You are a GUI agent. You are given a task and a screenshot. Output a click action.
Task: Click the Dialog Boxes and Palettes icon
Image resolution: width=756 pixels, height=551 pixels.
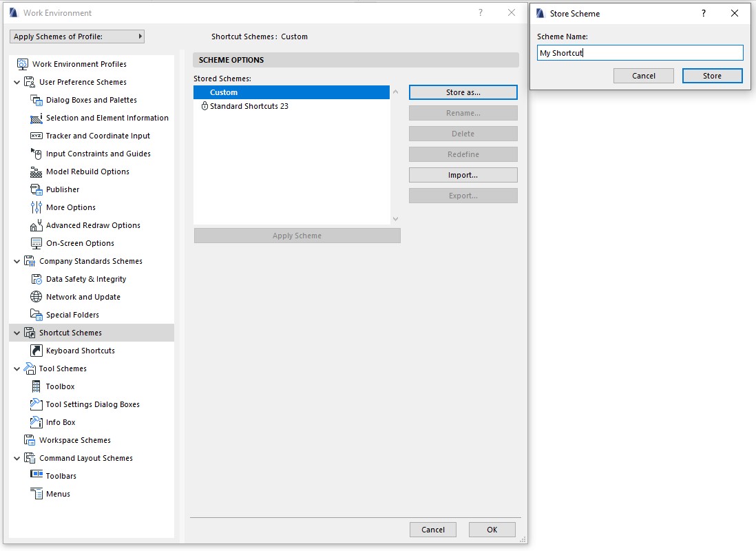tap(36, 100)
